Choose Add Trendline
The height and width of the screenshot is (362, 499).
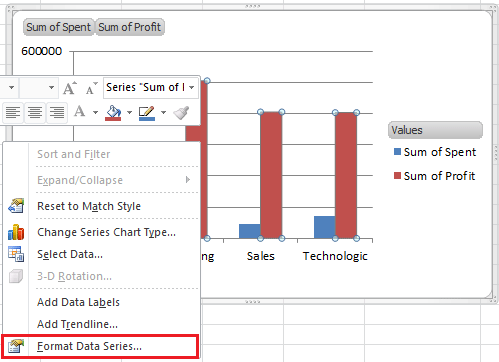[x=101, y=324]
